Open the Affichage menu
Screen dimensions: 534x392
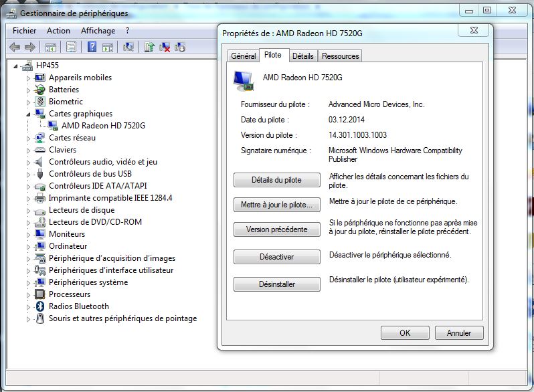click(98, 31)
